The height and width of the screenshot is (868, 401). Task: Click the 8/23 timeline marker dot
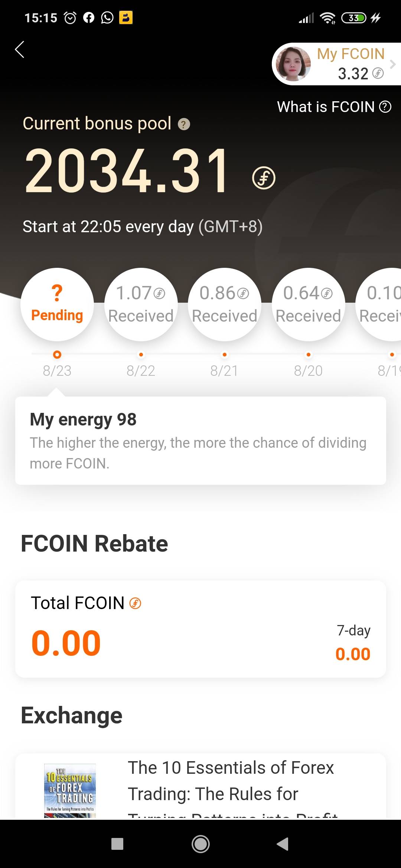(57, 355)
